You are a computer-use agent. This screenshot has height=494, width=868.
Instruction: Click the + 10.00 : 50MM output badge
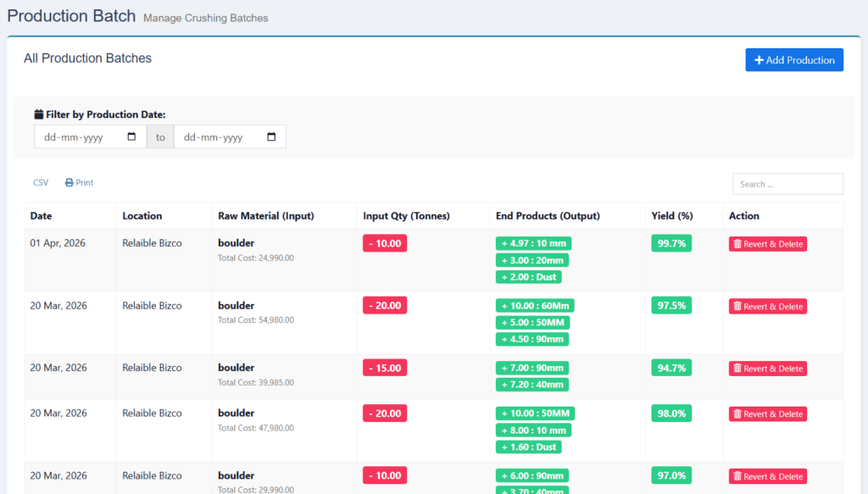(x=536, y=414)
